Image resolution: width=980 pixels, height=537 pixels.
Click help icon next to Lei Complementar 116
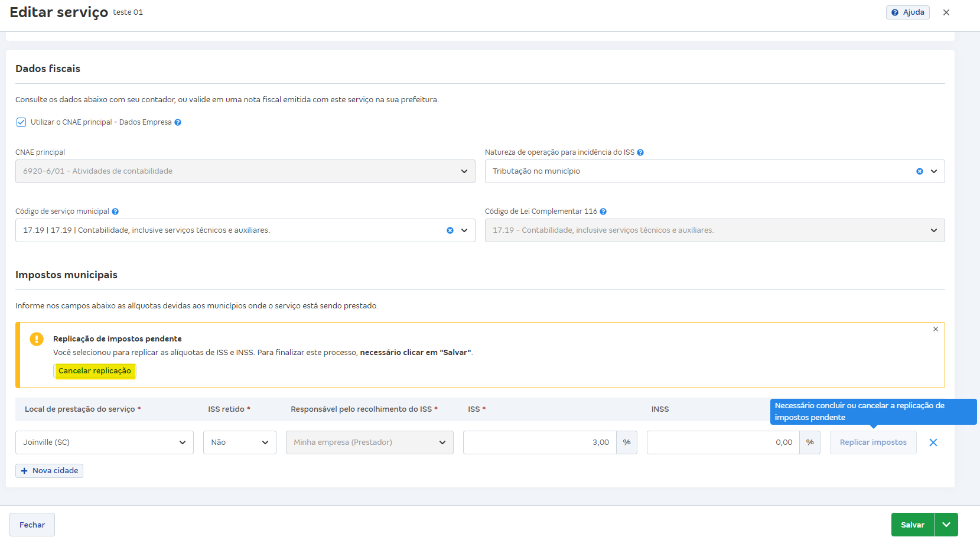tap(603, 211)
